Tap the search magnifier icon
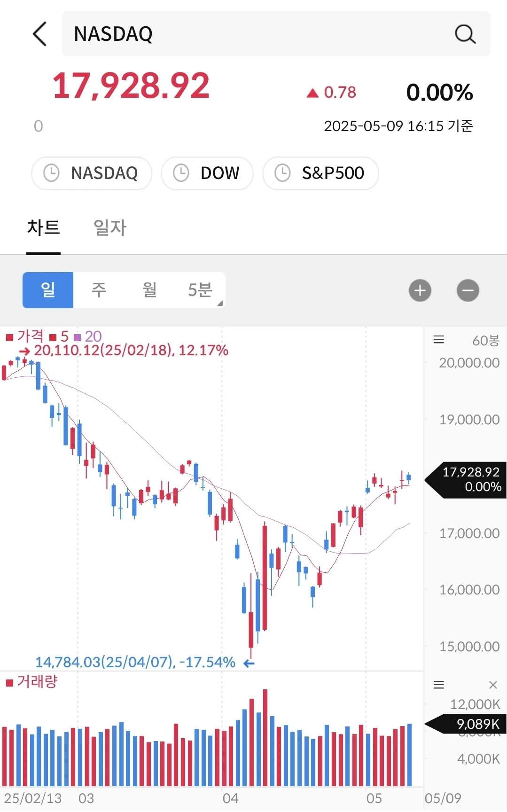 (465, 34)
